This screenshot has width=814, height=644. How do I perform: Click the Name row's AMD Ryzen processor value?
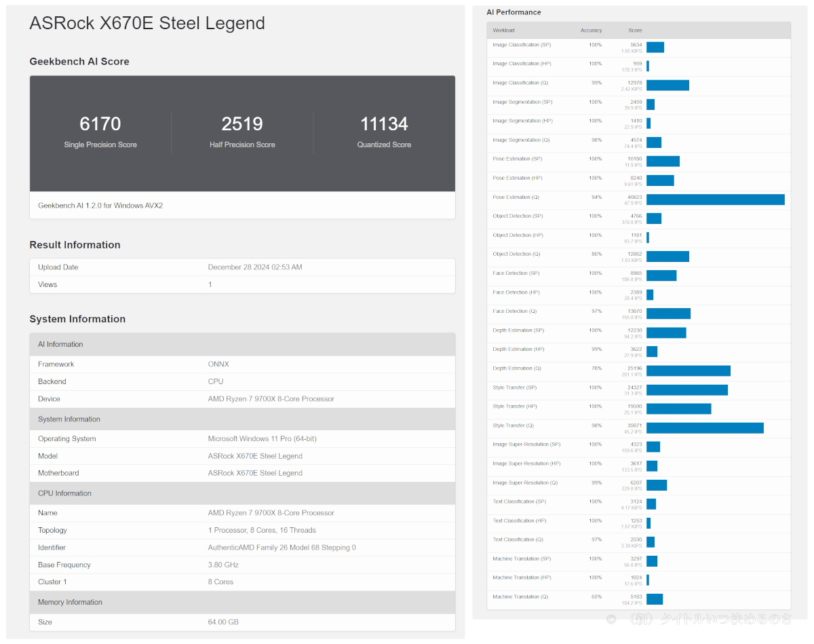click(271, 513)
